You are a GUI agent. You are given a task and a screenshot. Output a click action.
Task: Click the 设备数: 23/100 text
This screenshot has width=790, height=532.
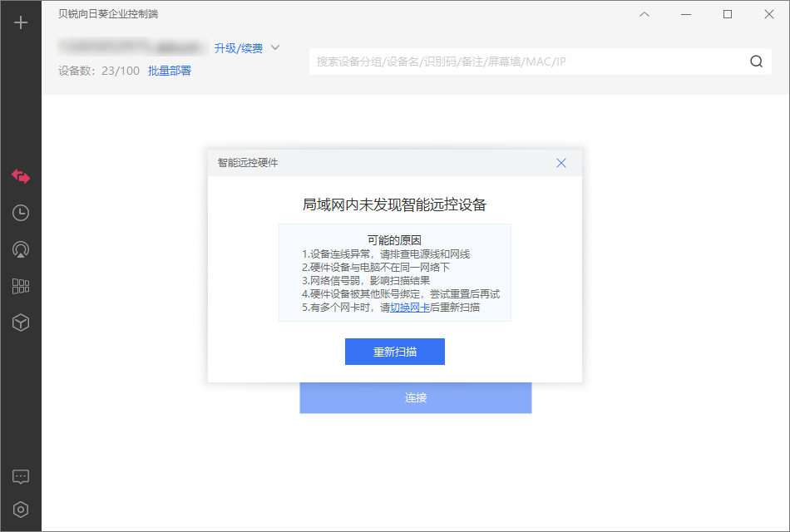[99, 71]
